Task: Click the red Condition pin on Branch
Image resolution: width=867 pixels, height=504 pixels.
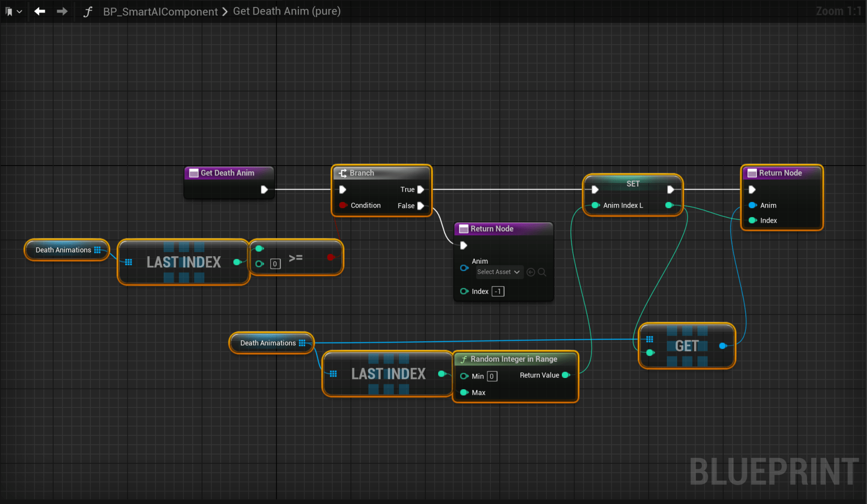Action: click(343, 205)
